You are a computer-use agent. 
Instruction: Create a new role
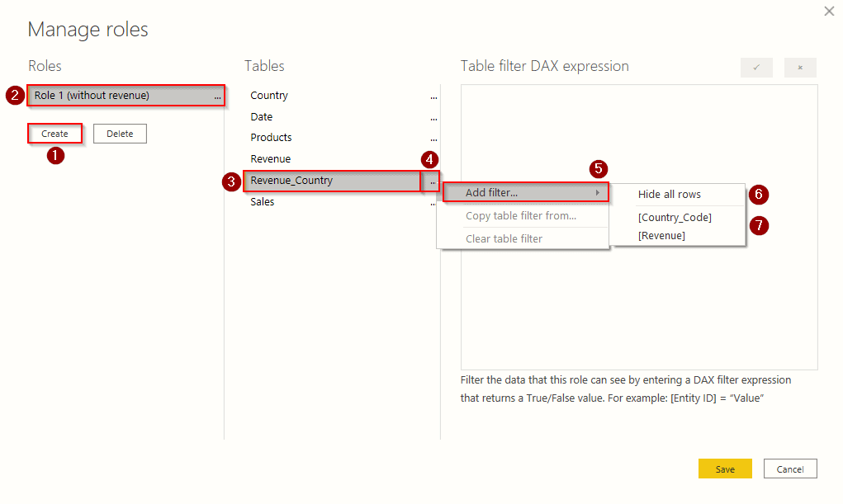pyautogui.click(x=54, y=133)
